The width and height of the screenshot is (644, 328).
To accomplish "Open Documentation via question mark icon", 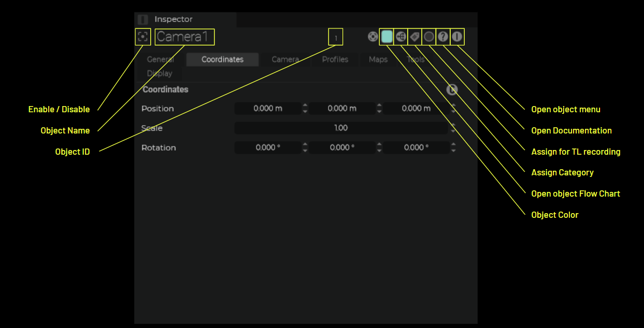I will click(442, 37).
